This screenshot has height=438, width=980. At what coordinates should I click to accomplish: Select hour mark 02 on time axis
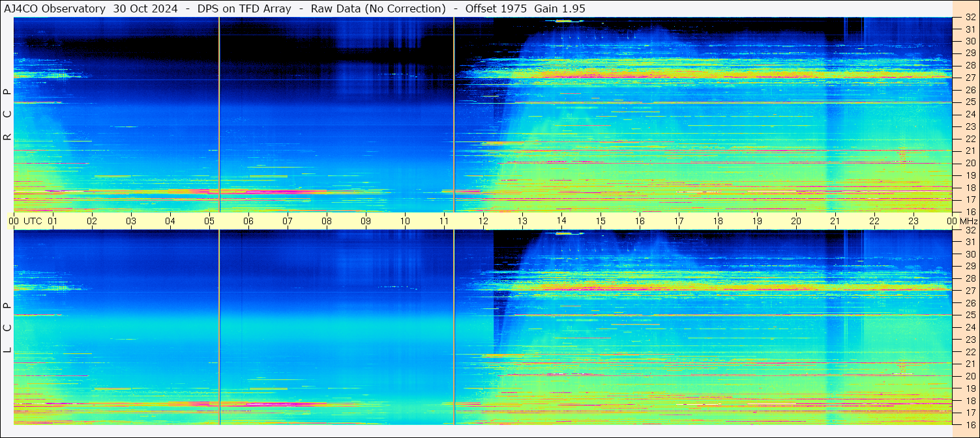click(x=92, y=221)
